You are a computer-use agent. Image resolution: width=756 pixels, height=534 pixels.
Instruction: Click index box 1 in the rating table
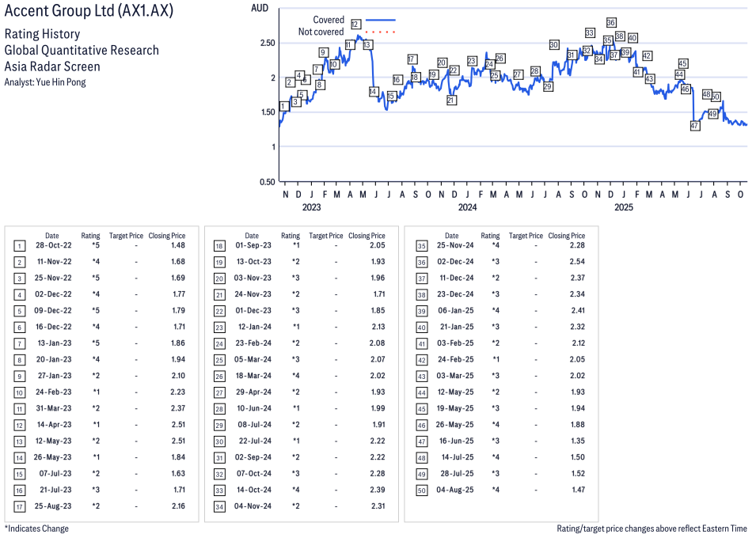19,246
